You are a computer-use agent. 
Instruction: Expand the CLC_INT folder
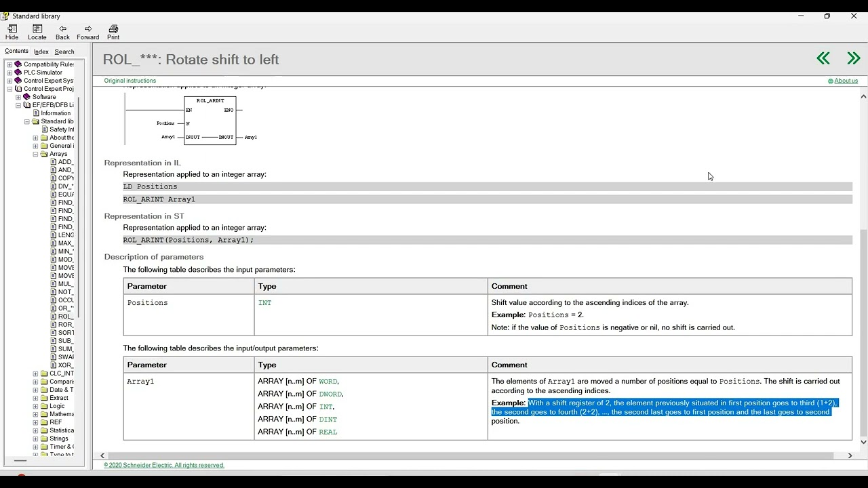(35, 373)
